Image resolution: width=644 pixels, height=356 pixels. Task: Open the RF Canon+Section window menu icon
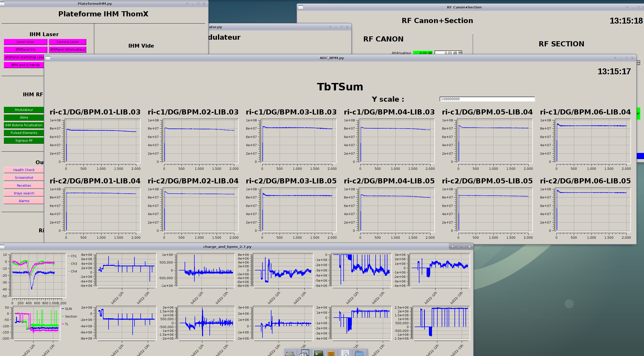click(301, 7)
